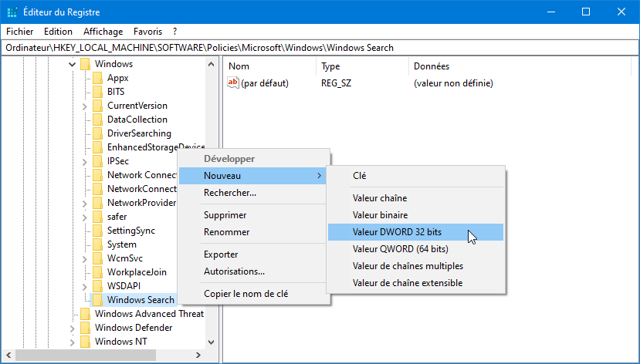This screenshot has height=364, width=640.
Task: Click the DataCollection folder icon
Action: coord(97,120)
